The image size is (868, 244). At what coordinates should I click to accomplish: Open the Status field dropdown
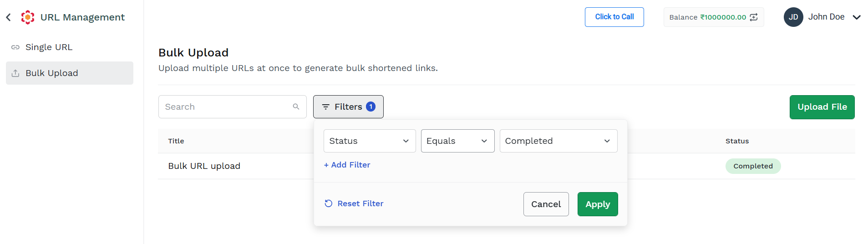(x=370, y=141)
